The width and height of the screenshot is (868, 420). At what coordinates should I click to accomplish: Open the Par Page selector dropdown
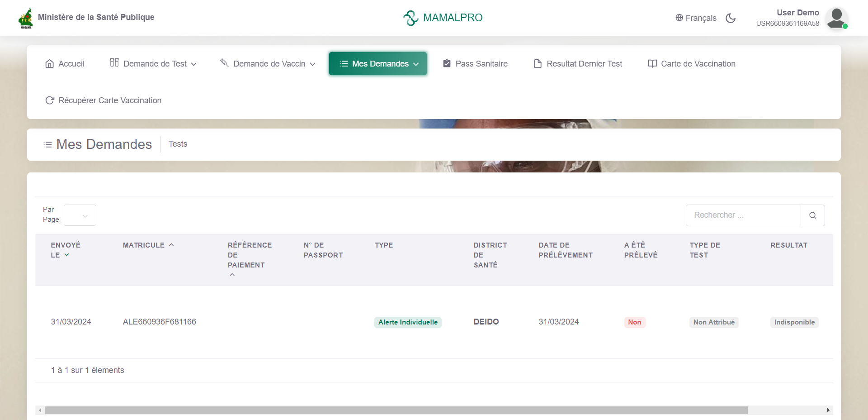[80, 215]
